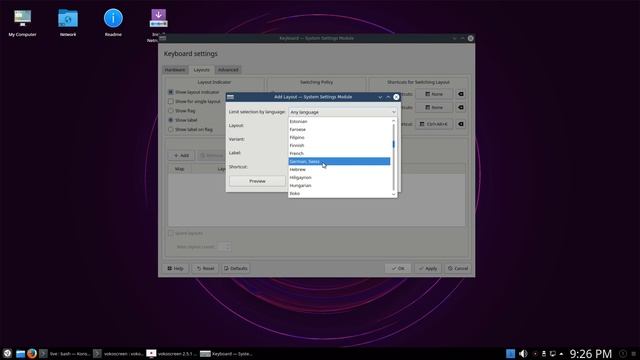Select Hebrew in the layout list
Viewport: 640px width, 360px height.
click(x=339, y=169)
